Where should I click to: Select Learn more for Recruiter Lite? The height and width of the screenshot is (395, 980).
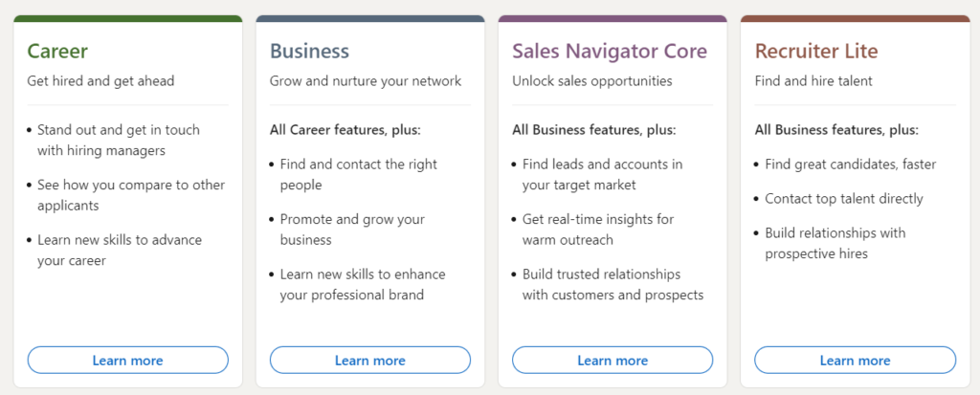click(x=855, y=361)
